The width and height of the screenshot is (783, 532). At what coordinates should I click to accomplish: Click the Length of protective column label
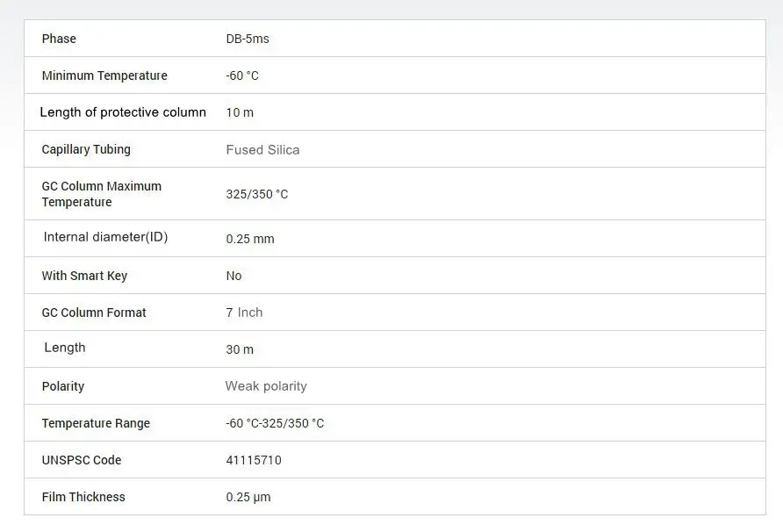tap(123, 112)
